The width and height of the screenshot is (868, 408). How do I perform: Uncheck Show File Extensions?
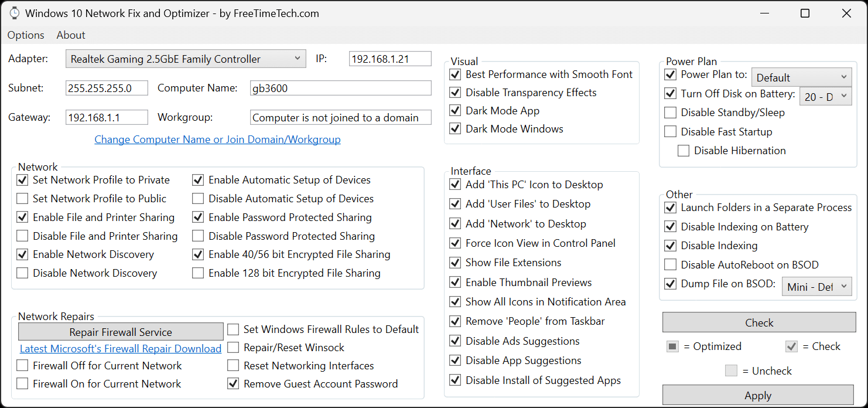coord(455,262)
